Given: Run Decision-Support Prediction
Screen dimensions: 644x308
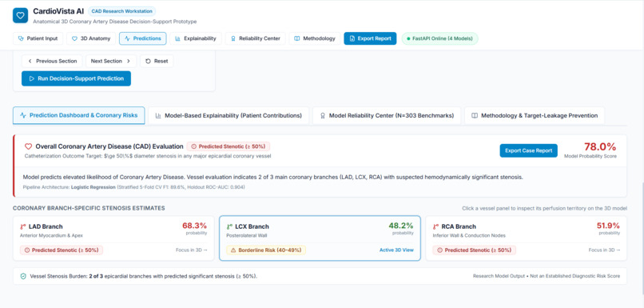Looking at the screenshot, I should click(77, 78).
